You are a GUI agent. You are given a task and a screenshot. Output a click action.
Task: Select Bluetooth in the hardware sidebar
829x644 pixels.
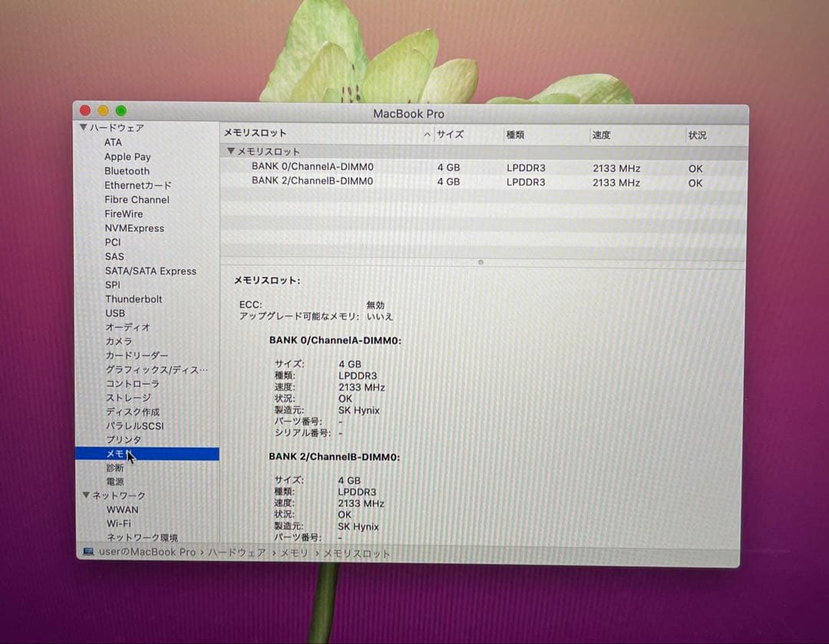(x=127, y=170)
